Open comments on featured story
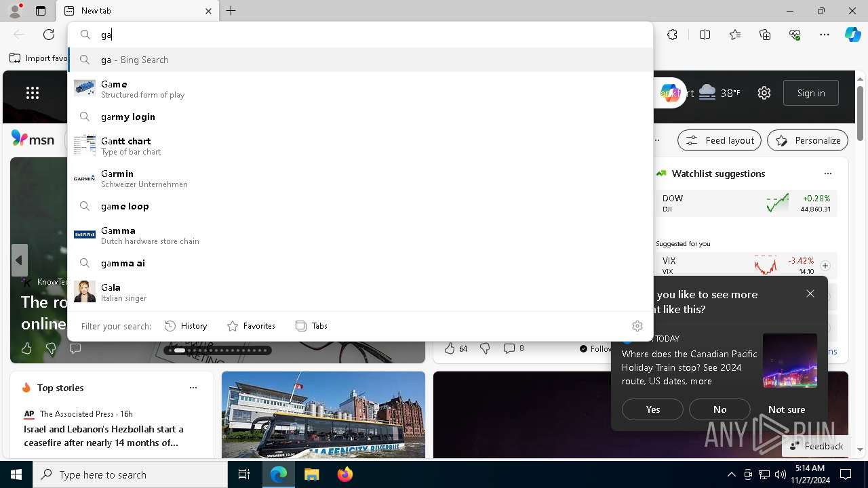868x488 pixels. click(x=75, y=348)
